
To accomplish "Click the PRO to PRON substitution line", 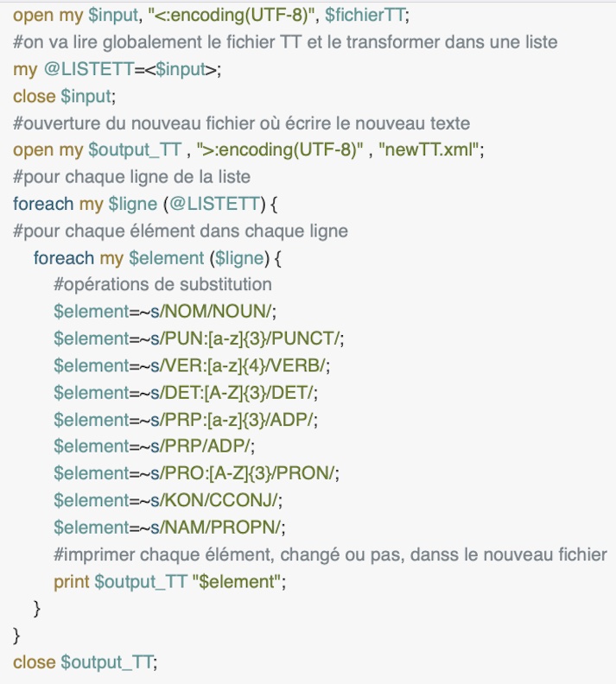I will [x=196, y=473].
